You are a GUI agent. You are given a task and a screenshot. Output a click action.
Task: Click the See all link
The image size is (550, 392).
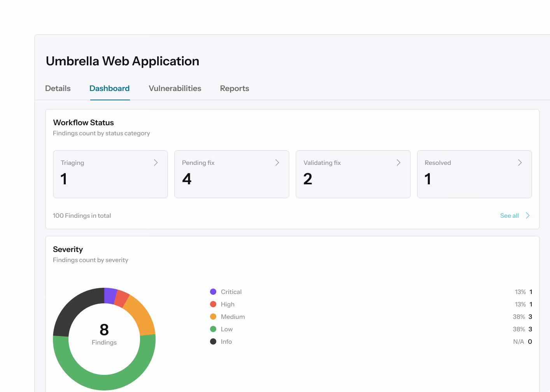(x=510, y=215)
